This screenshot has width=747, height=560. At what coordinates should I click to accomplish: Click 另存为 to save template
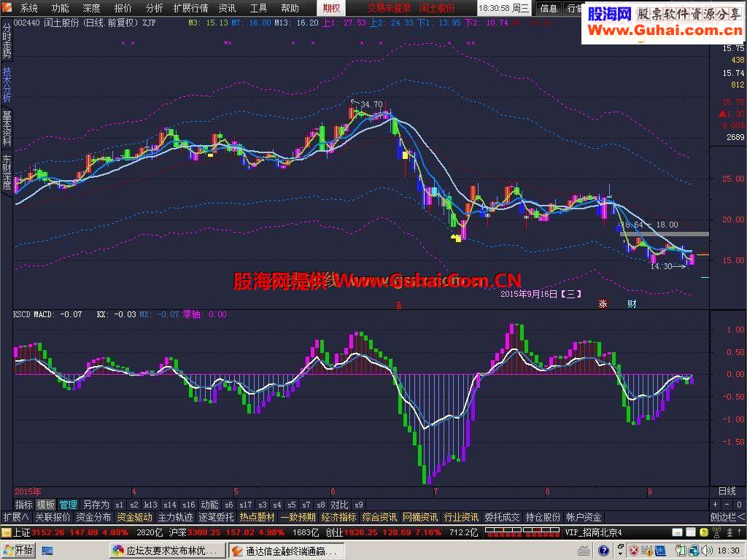[96, 505]
